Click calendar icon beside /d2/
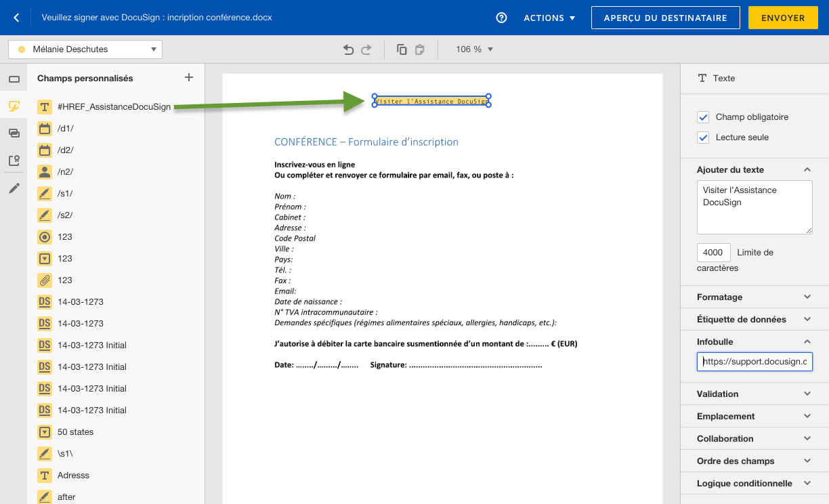Screen dimensions: 829x504 [45, 150]
